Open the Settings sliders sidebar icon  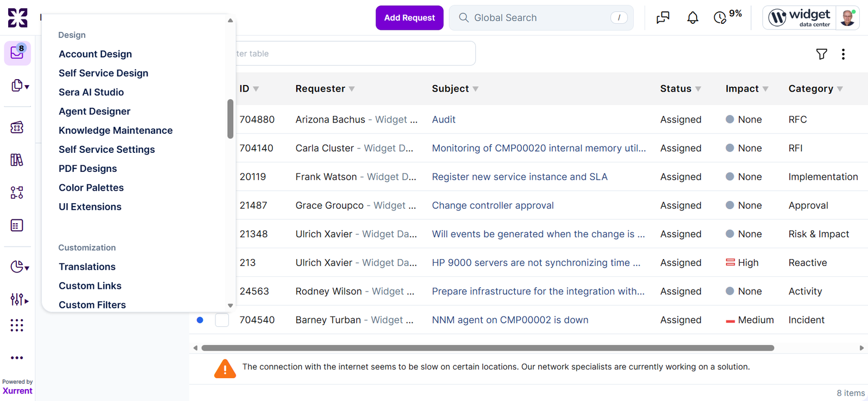(20, 299)
